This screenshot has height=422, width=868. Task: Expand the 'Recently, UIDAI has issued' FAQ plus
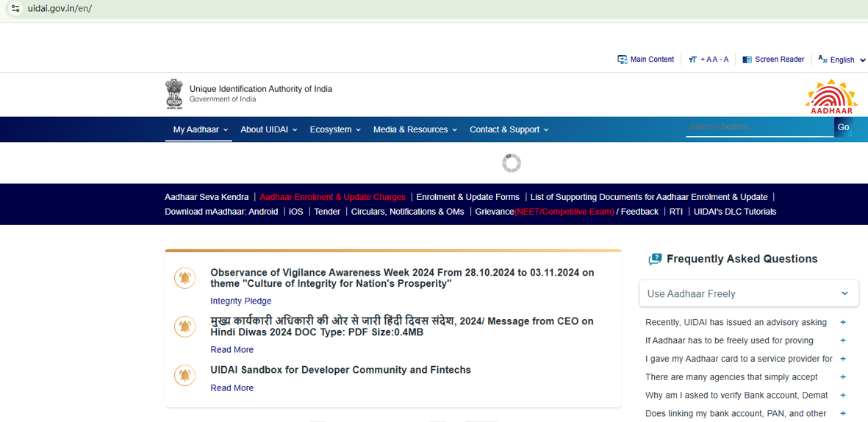point(843,322)
